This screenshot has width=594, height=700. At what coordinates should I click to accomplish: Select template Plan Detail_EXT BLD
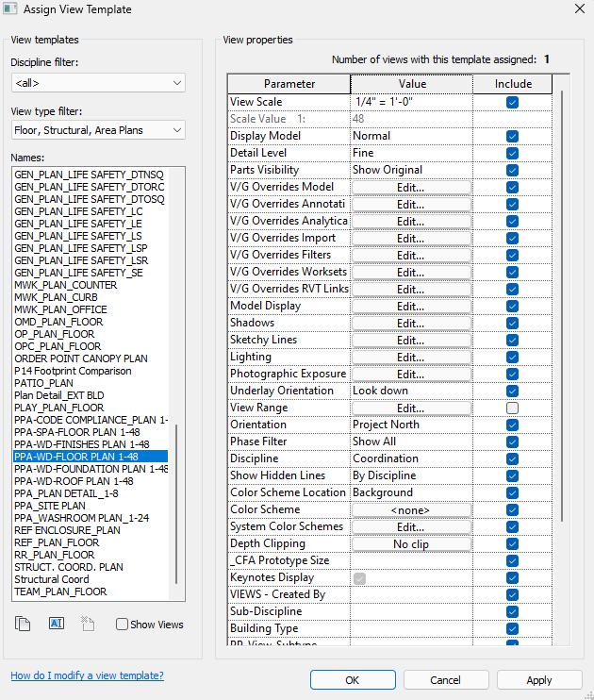coord(58,395)
